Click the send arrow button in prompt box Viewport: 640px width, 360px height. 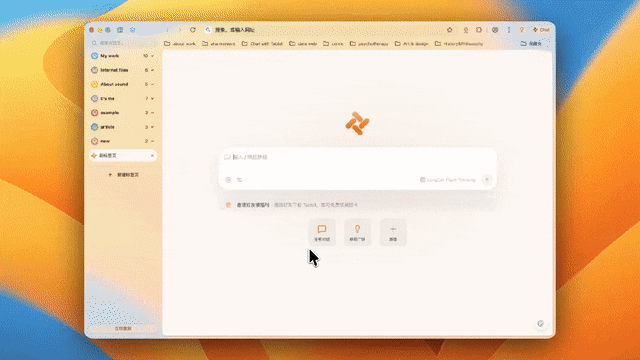(487, 180)
